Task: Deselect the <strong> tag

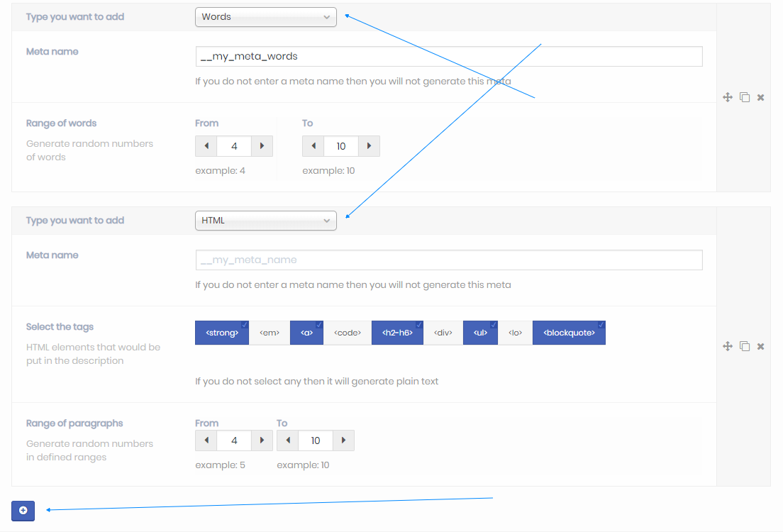Action: coord(222,333)
